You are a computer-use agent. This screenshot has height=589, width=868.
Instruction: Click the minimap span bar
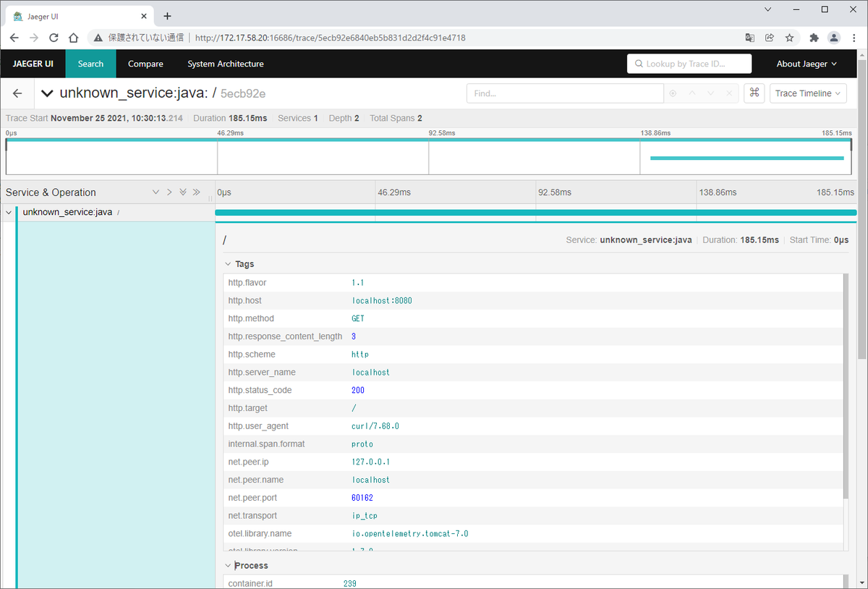pyautogui.click(x=747, y=158)
